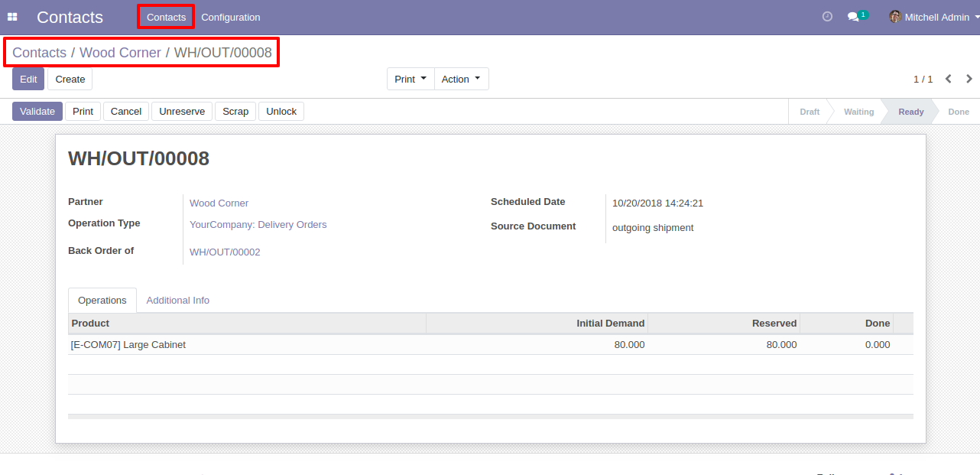This screenshot has width=980, height=475.
Task: Click the Unlock button
Action: (281, 112)
